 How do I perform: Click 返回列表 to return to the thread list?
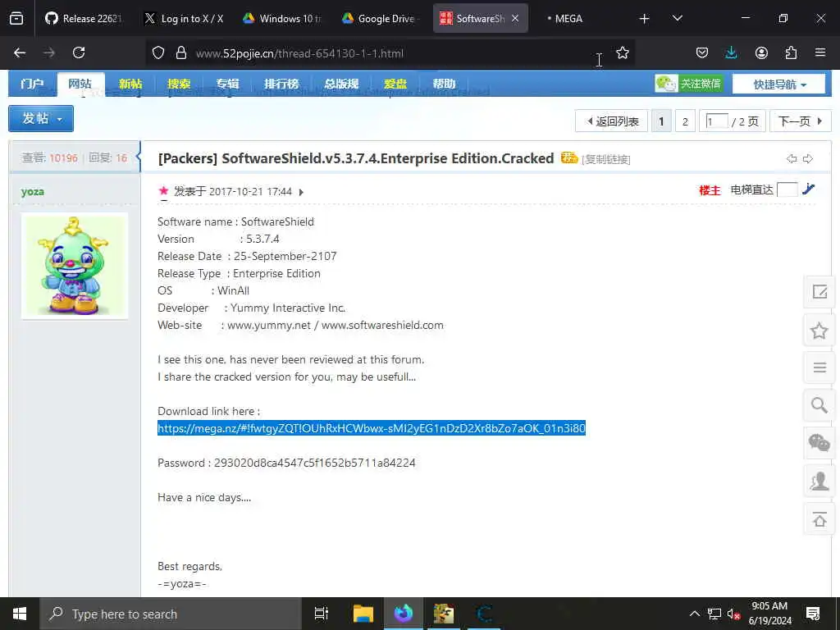pyautogui.click(x=611, y=121)
